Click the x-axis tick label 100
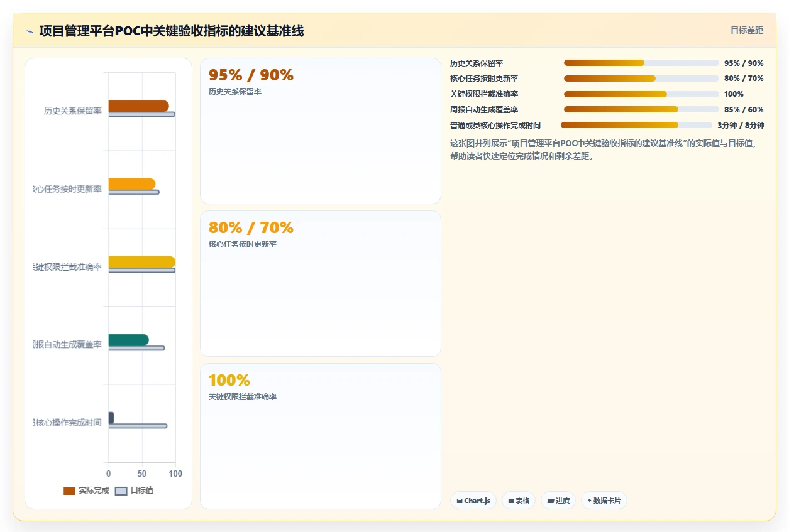Viewport: 789px width, 532px height. tap(175, 474)
